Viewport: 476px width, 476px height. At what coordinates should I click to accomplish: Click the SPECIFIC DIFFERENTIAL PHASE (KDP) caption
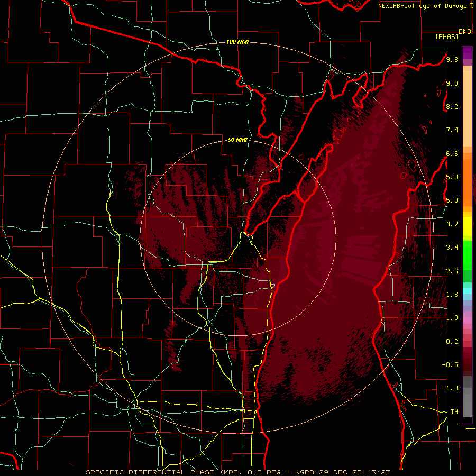coord(166,472)
